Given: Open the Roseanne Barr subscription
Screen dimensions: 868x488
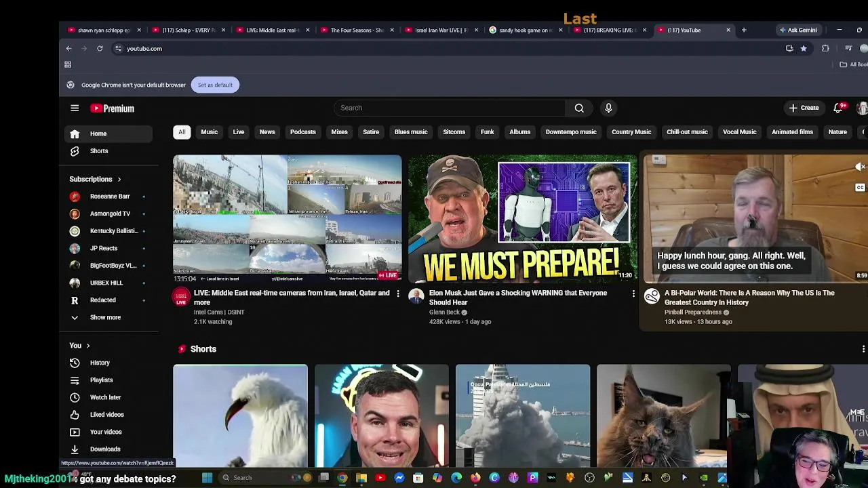Looking at the screenshot, I should tap(110, 197).
